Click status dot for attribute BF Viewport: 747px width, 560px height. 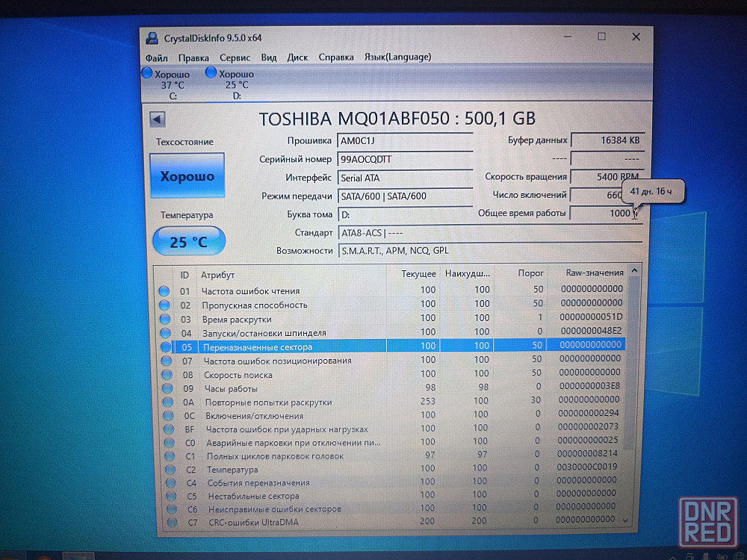pos(169,429)
